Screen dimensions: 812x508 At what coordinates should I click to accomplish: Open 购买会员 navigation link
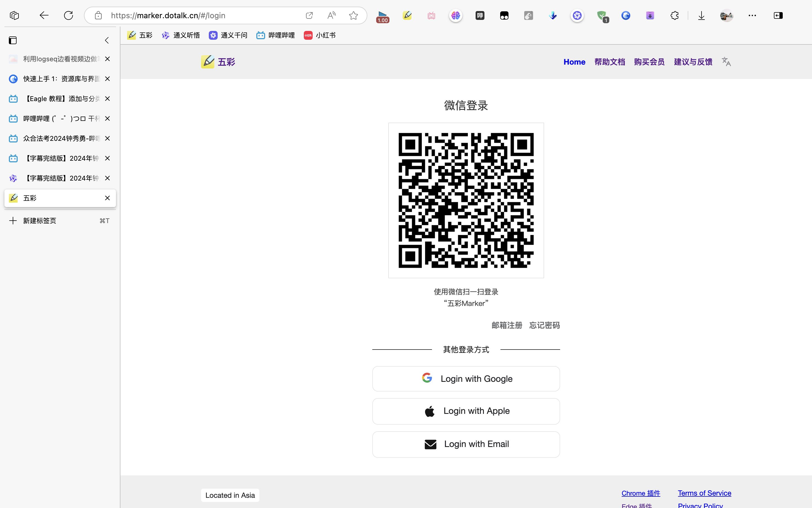pos(649,62)
